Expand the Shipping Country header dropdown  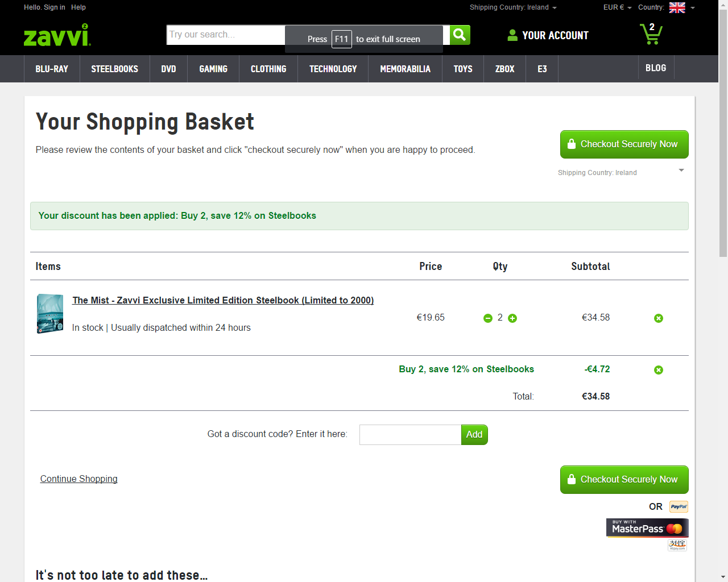tap(513, 7)
